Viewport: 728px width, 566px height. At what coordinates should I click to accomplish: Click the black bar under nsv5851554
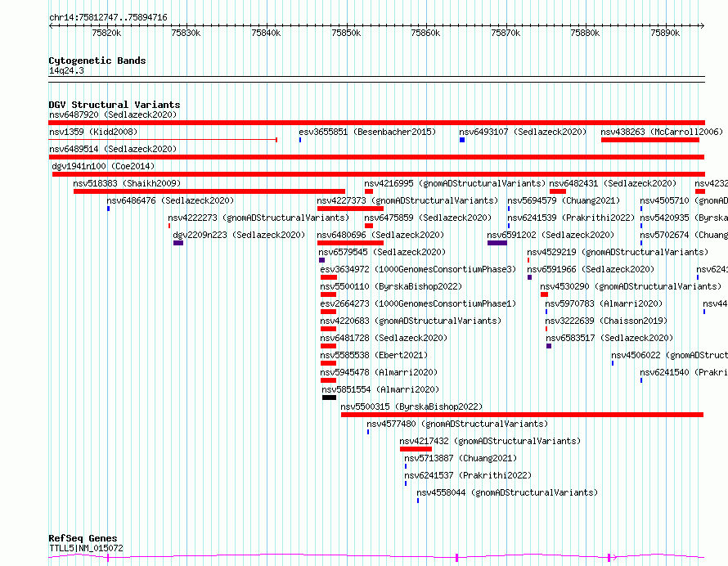329,398
